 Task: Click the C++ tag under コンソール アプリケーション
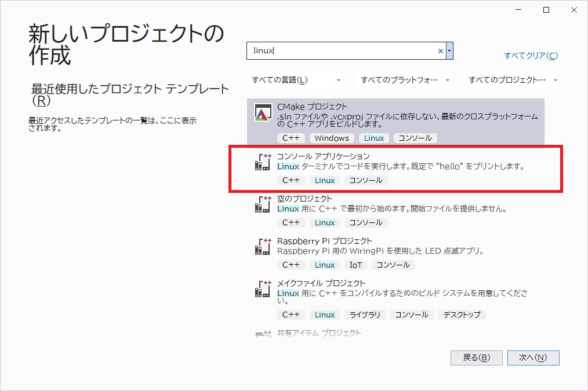[291, 181]
